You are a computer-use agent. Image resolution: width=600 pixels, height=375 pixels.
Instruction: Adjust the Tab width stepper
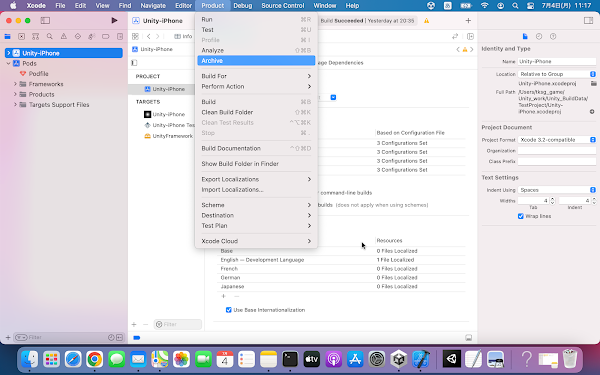[x=552, y=201]
